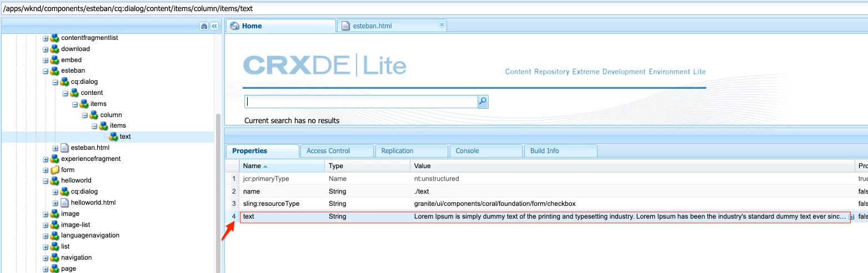Collapse the items node under content
Viewport: 868px width, 273px height.
pos(75,104)
